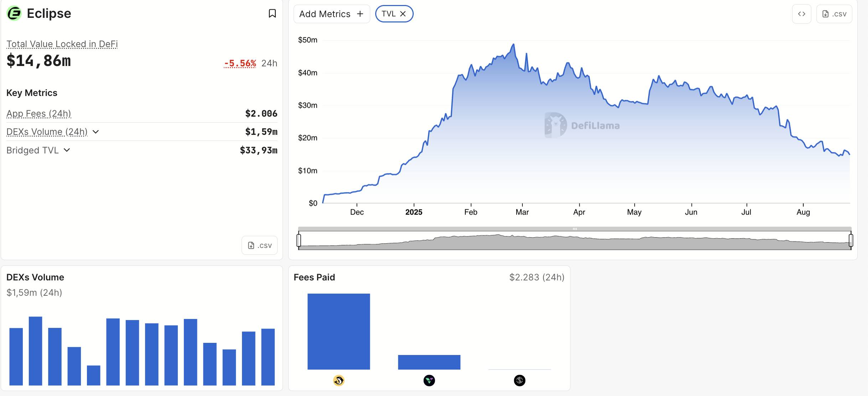
Task: Click the Eclipse logo icon
Action: [14, 14]
